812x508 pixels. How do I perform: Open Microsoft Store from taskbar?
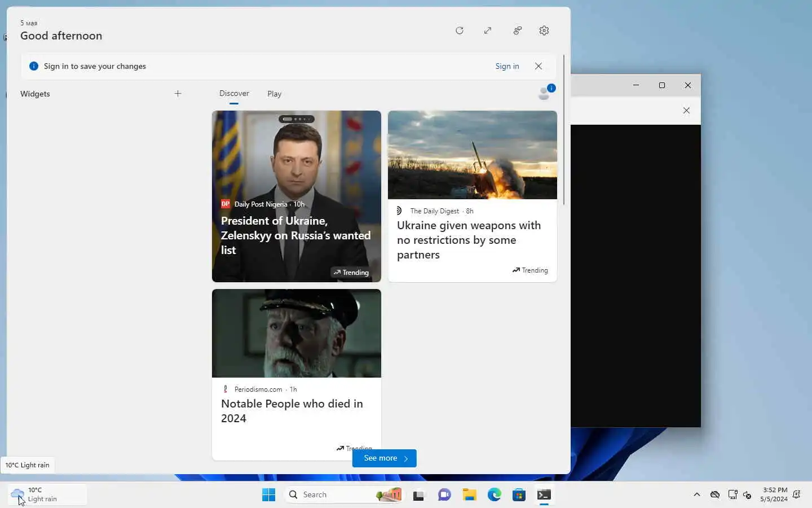[519, 495]
